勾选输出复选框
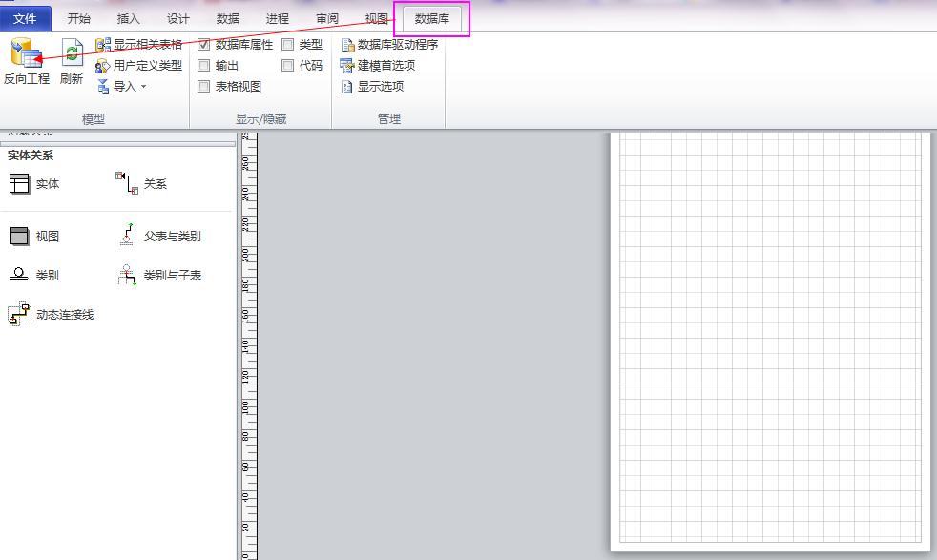 (x=204, y=65)
